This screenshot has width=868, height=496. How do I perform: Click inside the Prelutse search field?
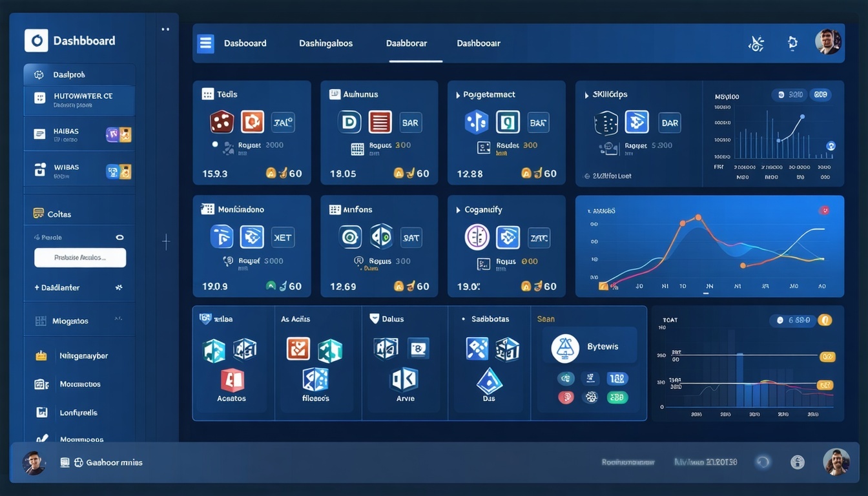pos(80,257)
